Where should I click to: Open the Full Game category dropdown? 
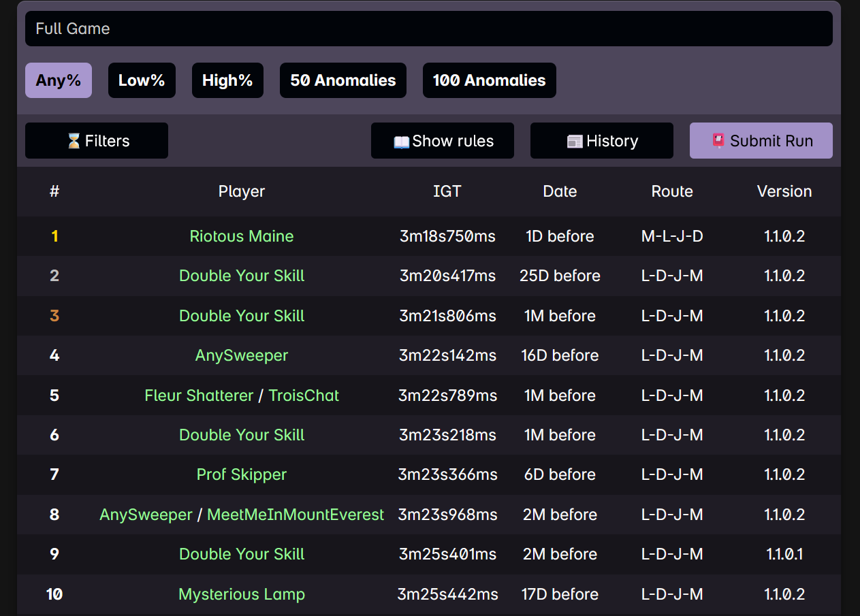pyautogui.click(x=428, y=29)
